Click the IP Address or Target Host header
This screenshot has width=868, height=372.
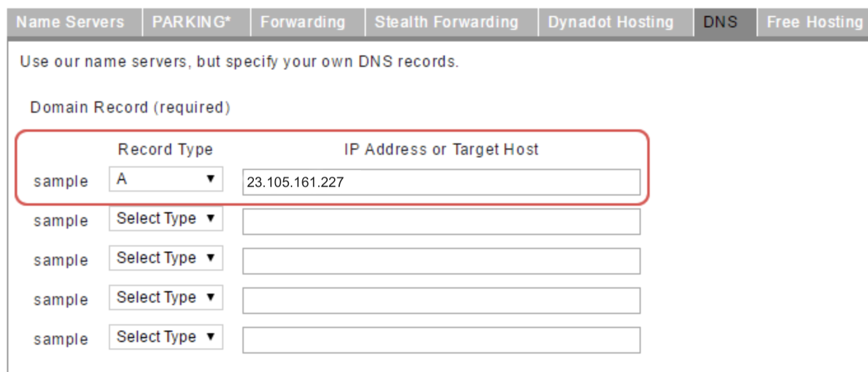point(441,150)
